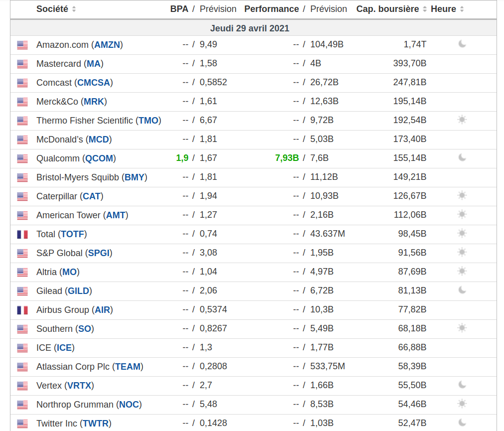This screenshot has width=504, height=431.
Task: Sort by Cap. boursière column arrows
Action: pyautogui.click(x=425, y=9)
